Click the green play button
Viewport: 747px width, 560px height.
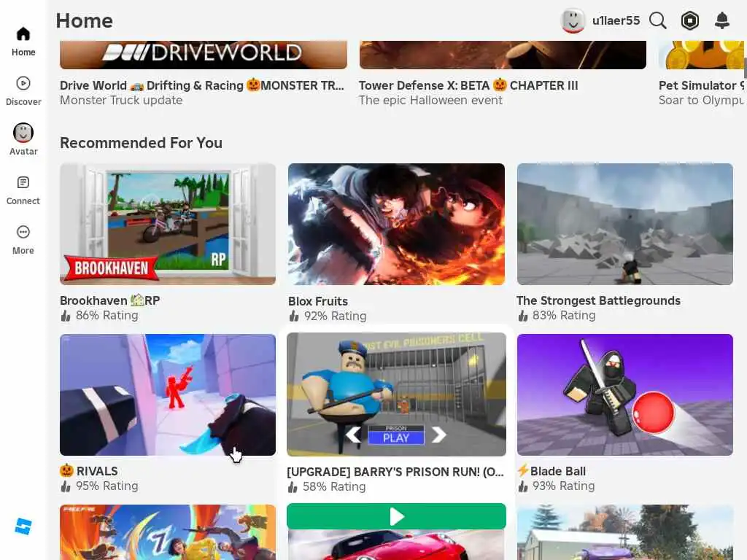click(396, 516)
